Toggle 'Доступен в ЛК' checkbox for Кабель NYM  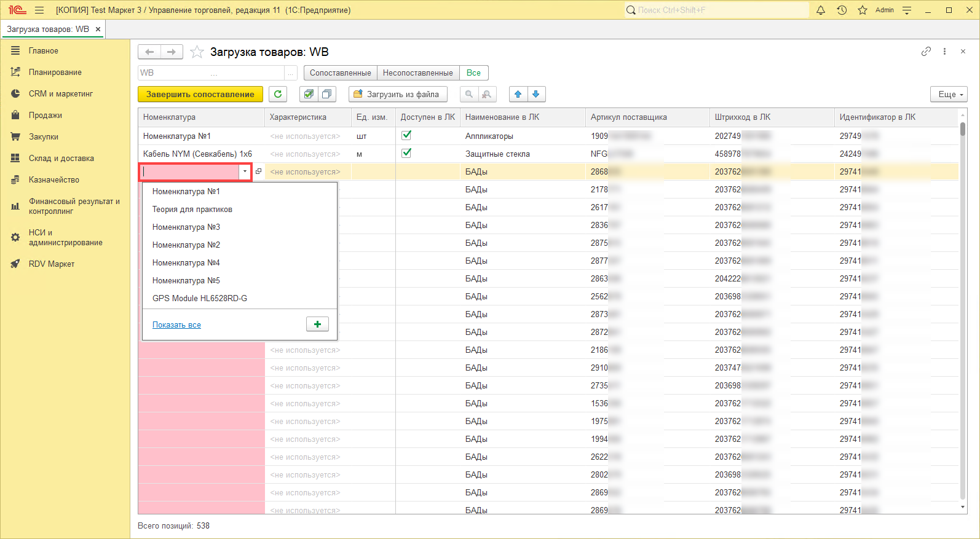406,153
